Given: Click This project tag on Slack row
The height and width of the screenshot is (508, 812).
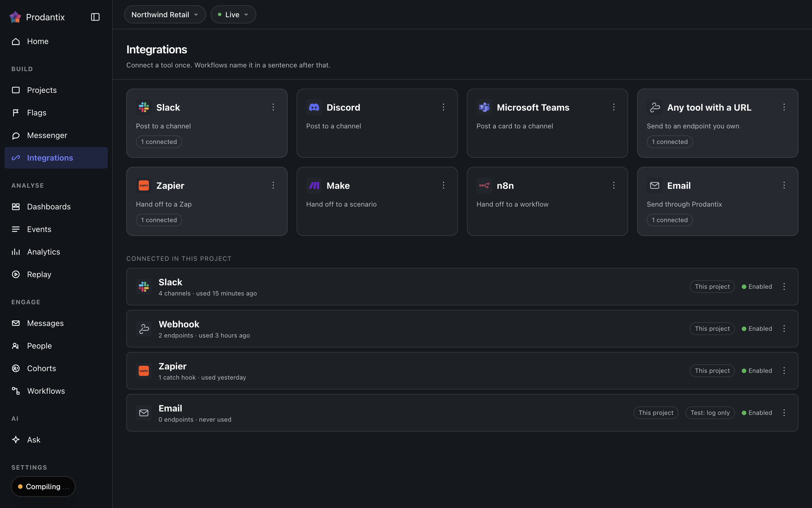Looking at the screenshot, I should click(712, 286).
